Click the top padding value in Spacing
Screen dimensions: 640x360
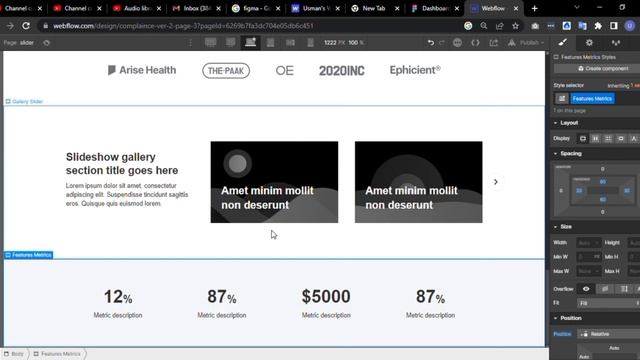tap(602, 182)
